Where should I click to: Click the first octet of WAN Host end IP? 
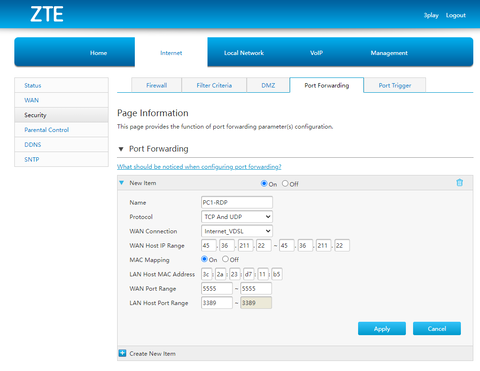pos(287,245)
